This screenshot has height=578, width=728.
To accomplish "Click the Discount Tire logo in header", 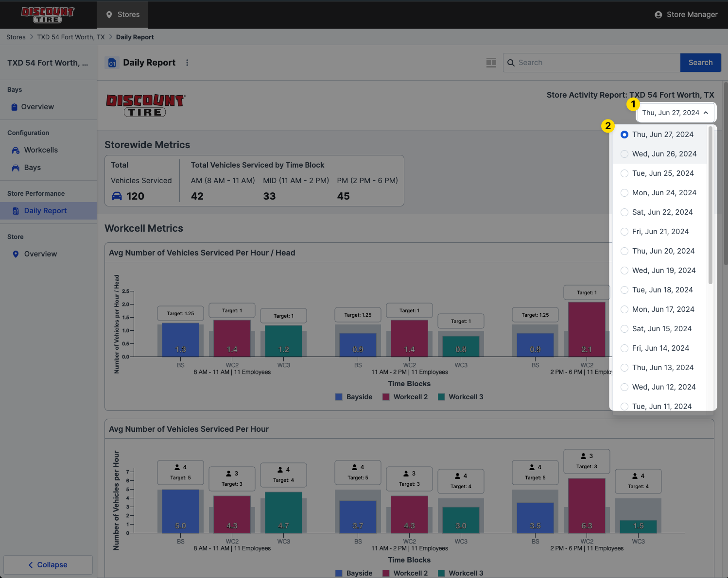I will coord(48,15).
